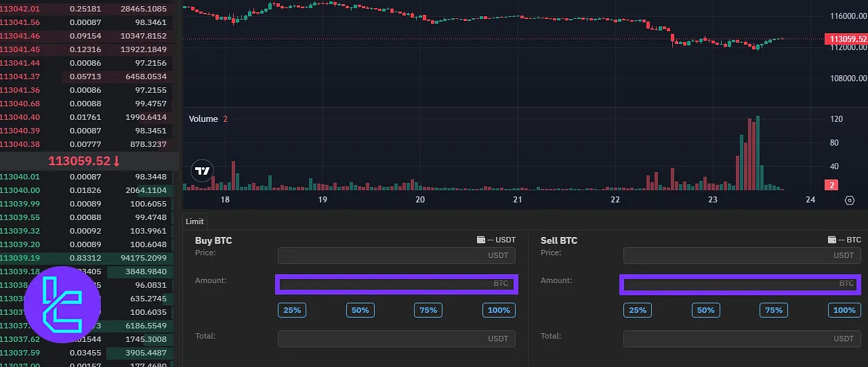Choose 50% of balance for buying BTC

(x=360, y=310)
